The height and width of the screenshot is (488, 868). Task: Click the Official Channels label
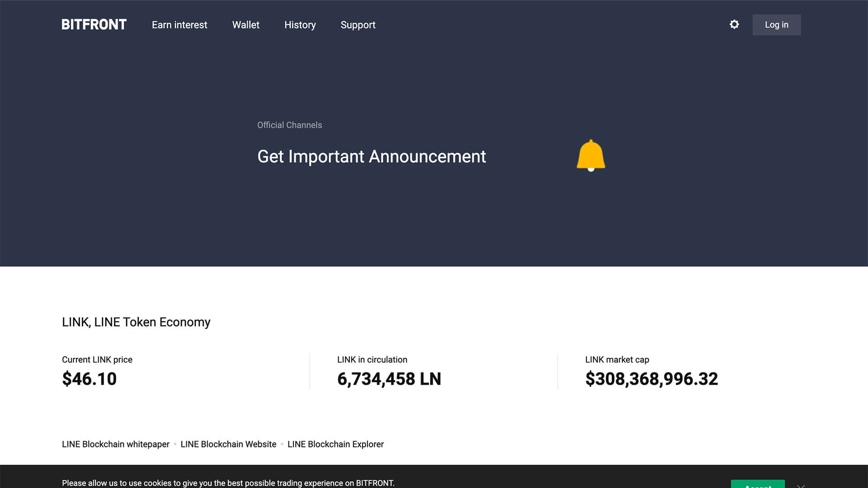pyautogui.click(x=289, y=125)
